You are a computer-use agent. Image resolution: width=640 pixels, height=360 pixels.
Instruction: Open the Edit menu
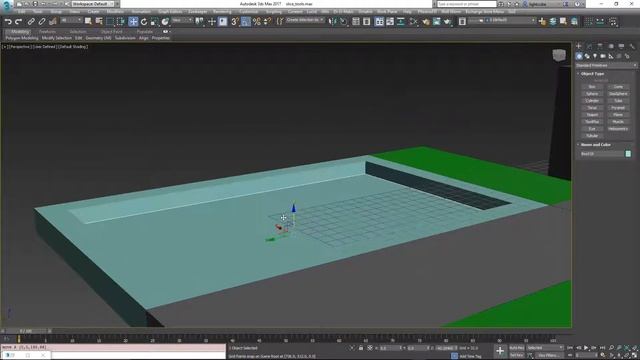click(x=21, y=12)
